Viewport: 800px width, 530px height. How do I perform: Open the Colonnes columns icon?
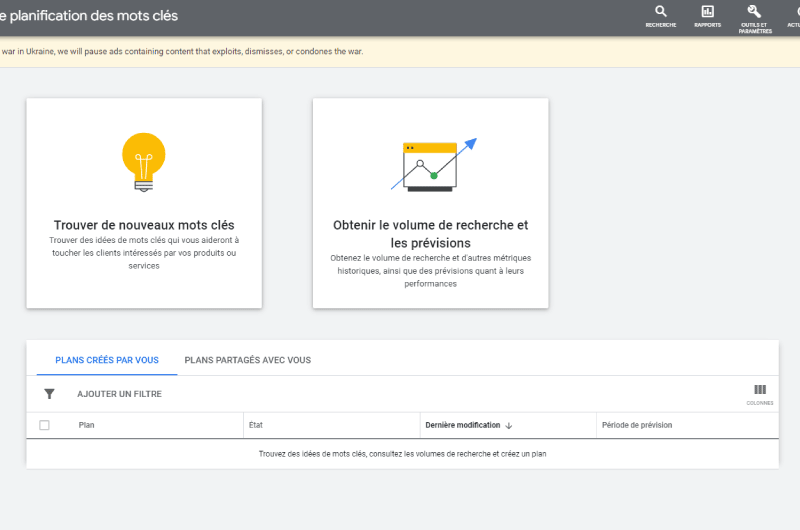click(x=759, y=390)
